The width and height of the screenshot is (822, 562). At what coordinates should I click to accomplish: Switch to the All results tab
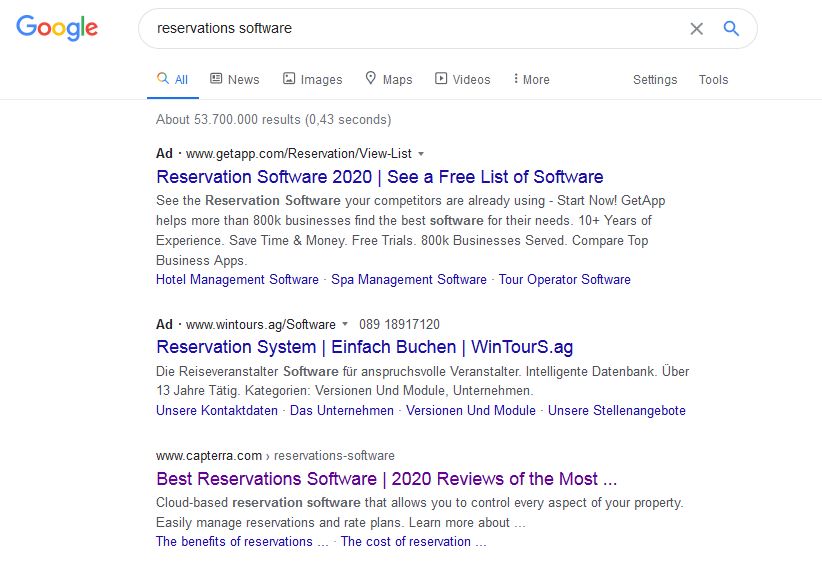(x=172, y=80)
